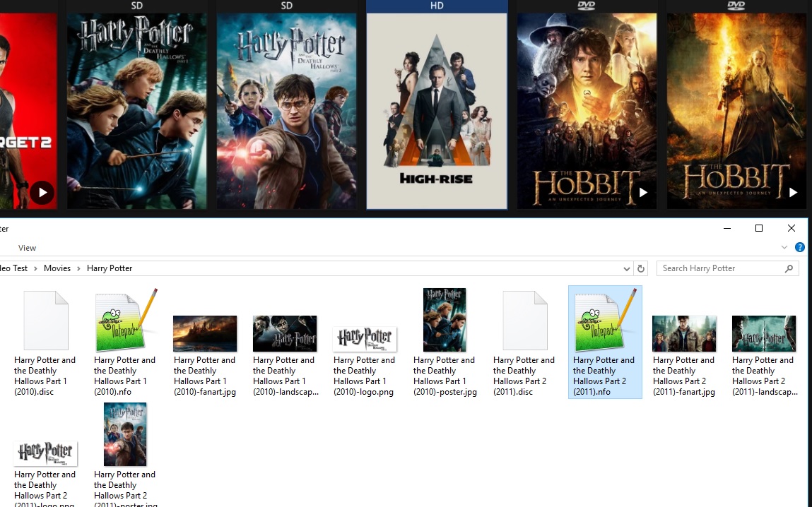Select Part 1 (2010)-logo.png thumbnail
Viewport: 812px width, 507px height.
point(365,339)
